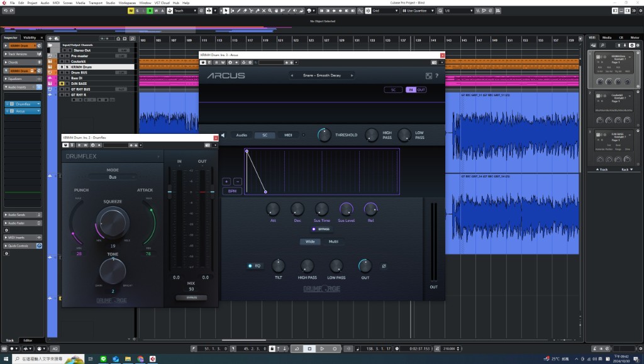The width and height of the screenshot is (644, 364).
Task: Open Arcus help question mark
Action: [x=436, y=76]
